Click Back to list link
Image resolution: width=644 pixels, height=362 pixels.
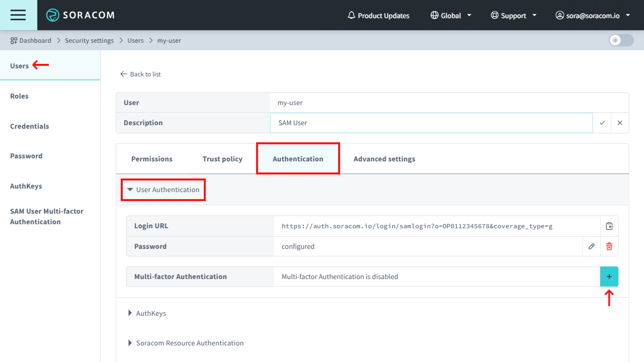[140, 74]
